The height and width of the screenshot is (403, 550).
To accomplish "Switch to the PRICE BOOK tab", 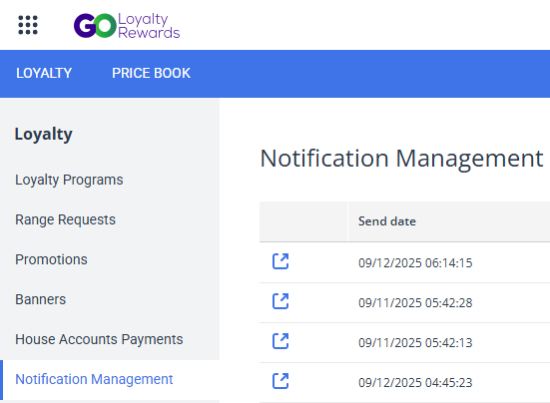I will point(151,73).
